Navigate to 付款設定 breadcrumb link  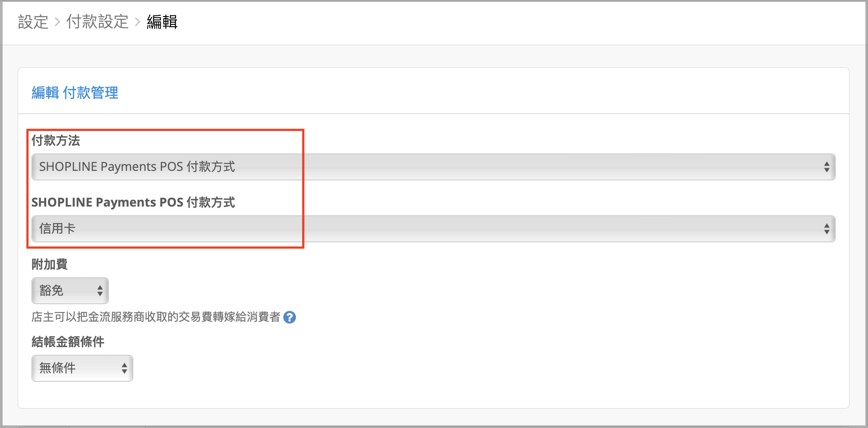(97, 22)
